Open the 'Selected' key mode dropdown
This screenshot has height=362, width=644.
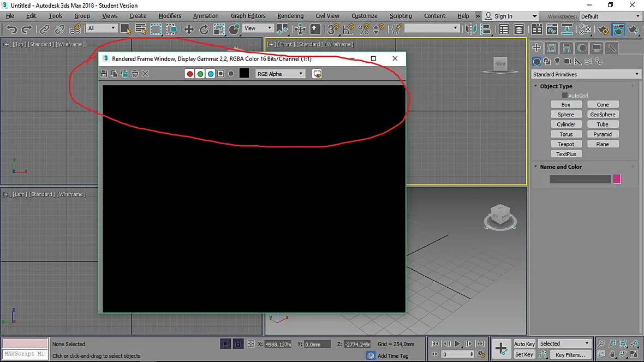[x=565, y=343]
